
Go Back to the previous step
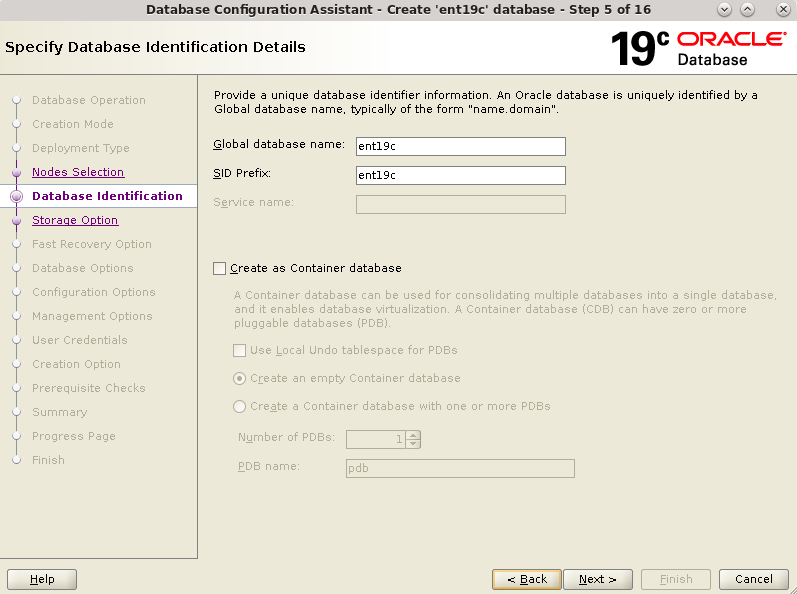(x=527, y=579)
